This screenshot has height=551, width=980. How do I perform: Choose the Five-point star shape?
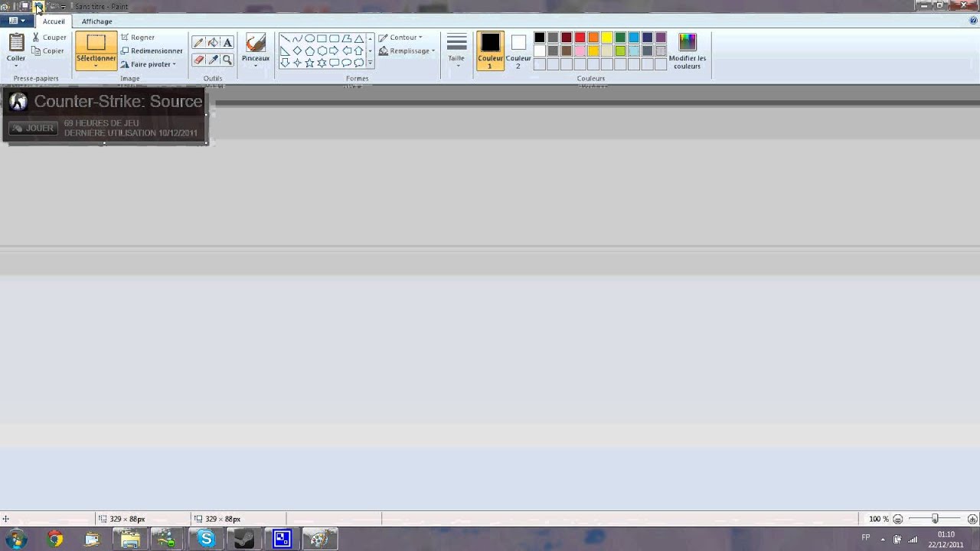(x=309, y=63)
